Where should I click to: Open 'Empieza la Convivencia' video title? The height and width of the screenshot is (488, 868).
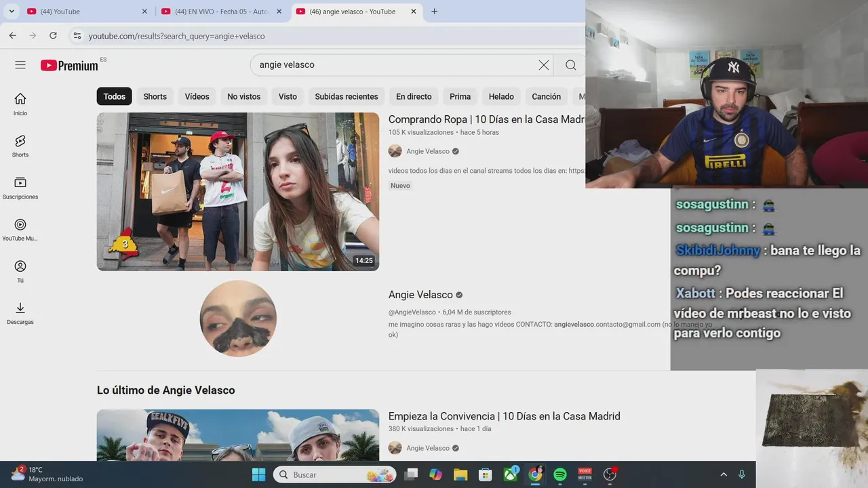coord(504,416)
